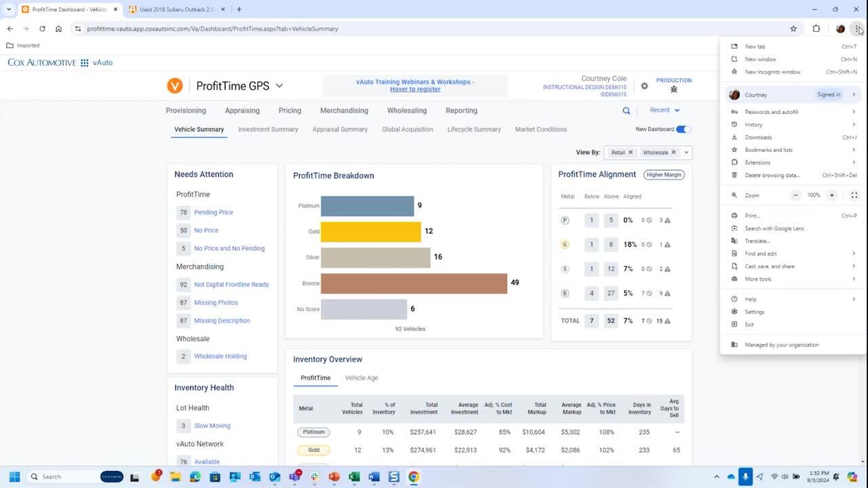Click the Production bug icon
868x488 pixels.
click(673, 89)
